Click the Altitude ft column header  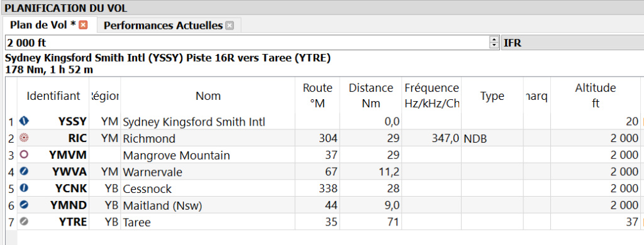[x=595, y=96]
